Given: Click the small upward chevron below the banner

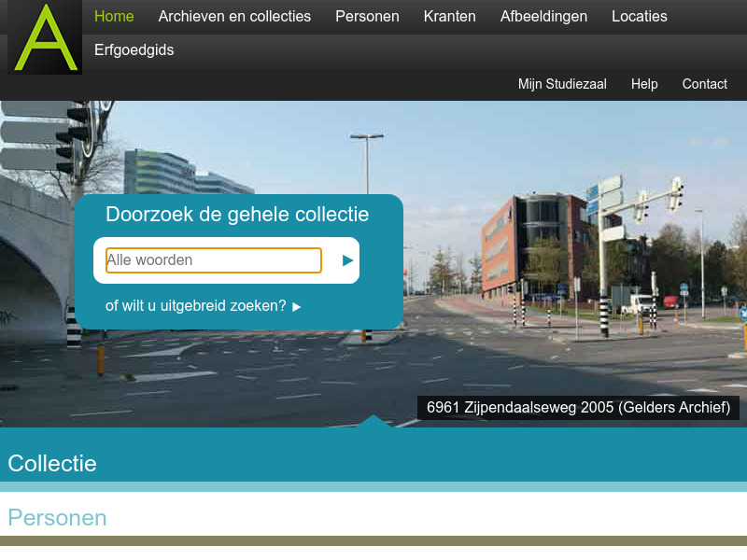Looking at the screenshot, I should [373, 421].
